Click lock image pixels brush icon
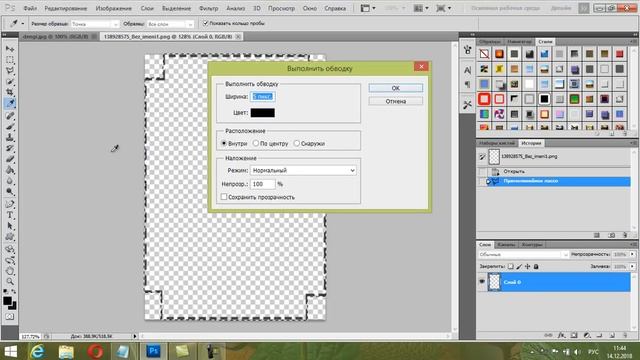The height and width of the screenshot is (360, 640). (x=519, y=267)
